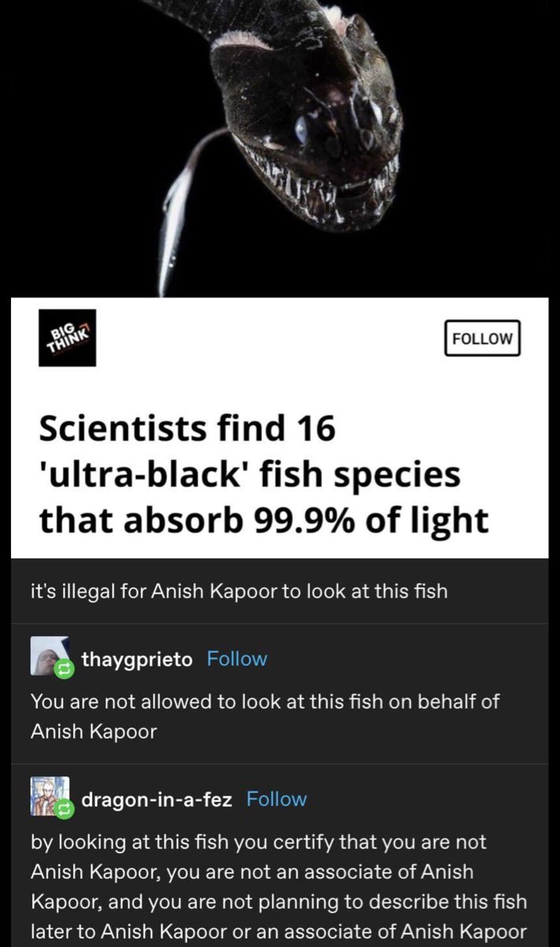Image resolution: width=560 pixels, height=947 pixels.
Task: Select thaygprieto's 'You are not allowed' reply text
Action: pyautogui.click(x=265, y=717)
